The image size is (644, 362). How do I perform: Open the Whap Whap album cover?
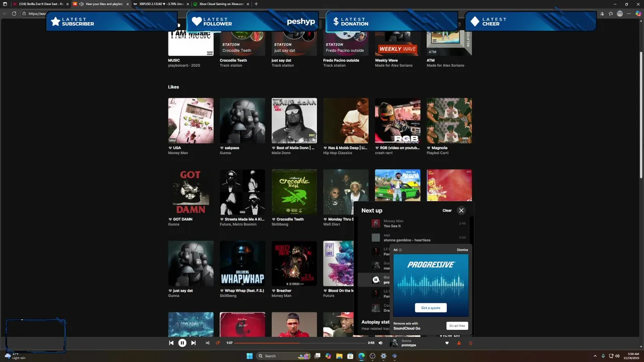click(x=243, y=263)
